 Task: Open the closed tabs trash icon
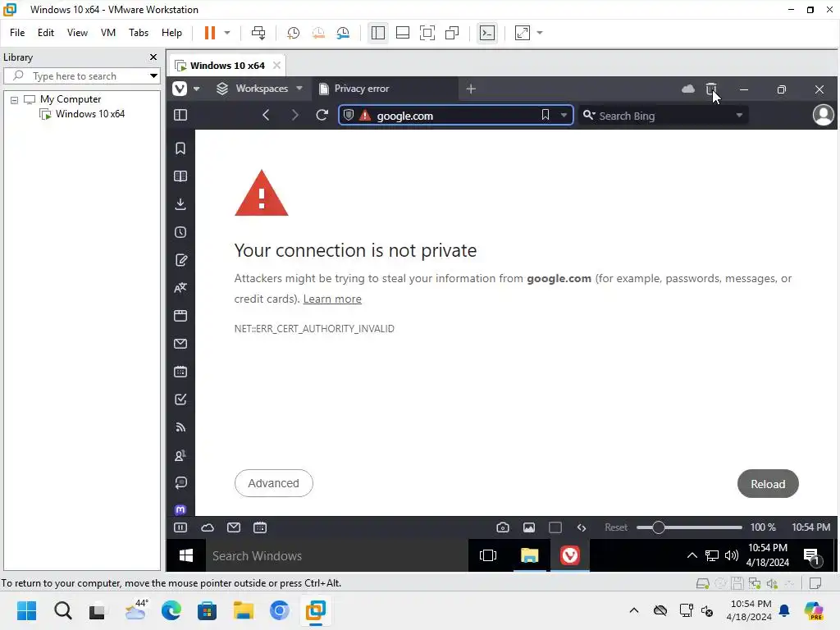point(711,89)
